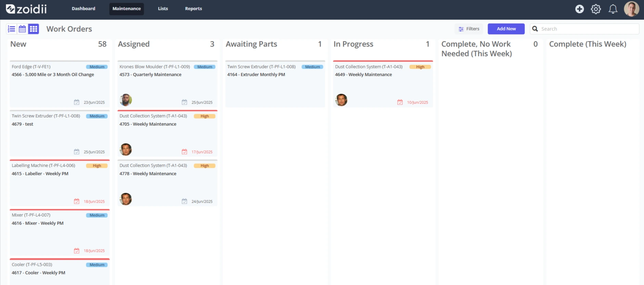Open the Reports menu
This screenshot has height=285, width=644.
point(193,9)
